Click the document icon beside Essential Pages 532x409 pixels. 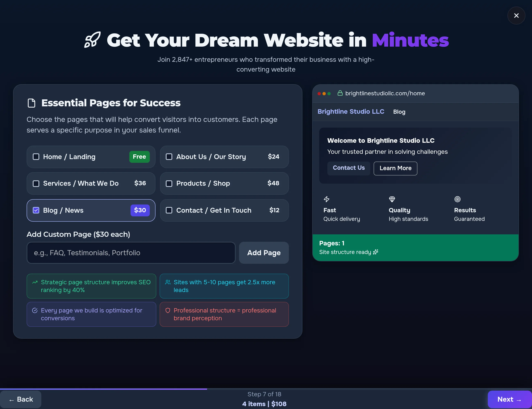pos(32,103)
